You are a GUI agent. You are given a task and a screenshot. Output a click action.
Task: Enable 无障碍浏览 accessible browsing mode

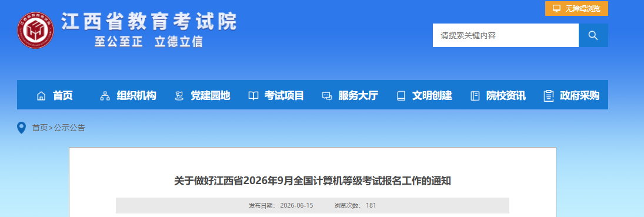(x=576, y=8)
